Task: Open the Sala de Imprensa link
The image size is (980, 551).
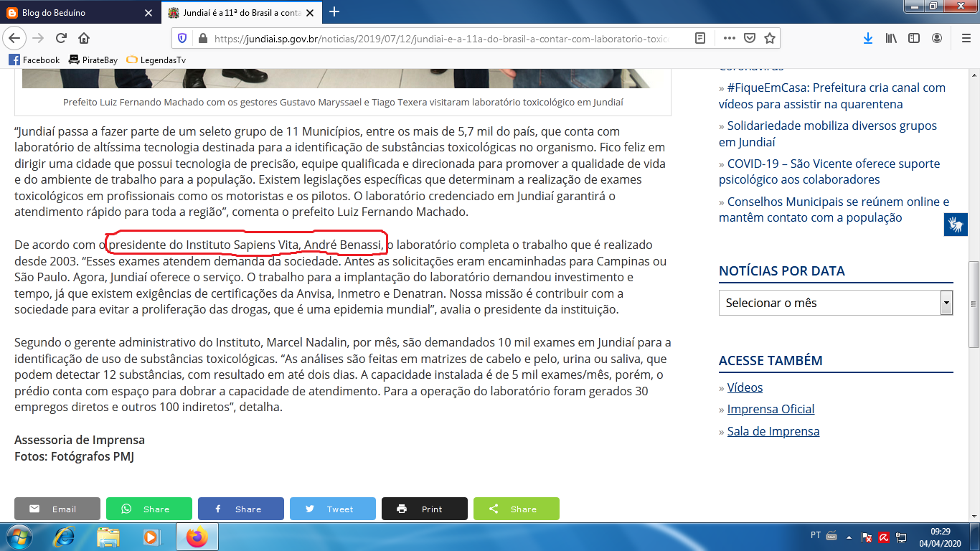Action: pos(773,431)
